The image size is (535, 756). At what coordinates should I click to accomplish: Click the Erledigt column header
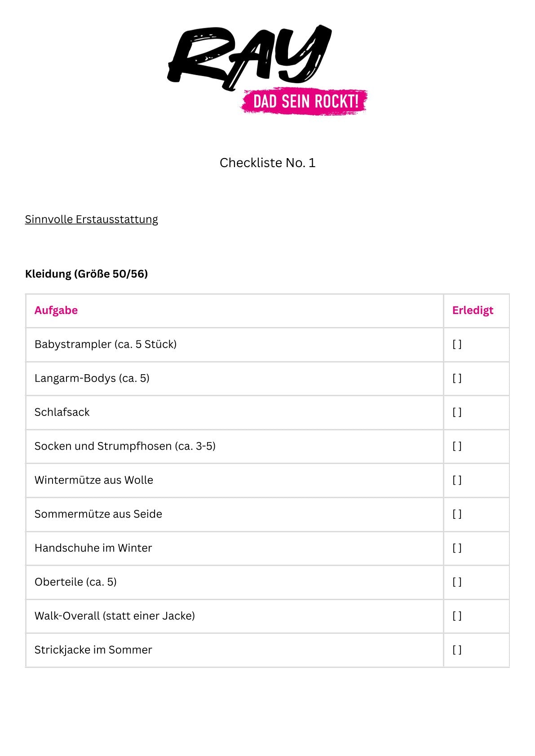[473, 310]
